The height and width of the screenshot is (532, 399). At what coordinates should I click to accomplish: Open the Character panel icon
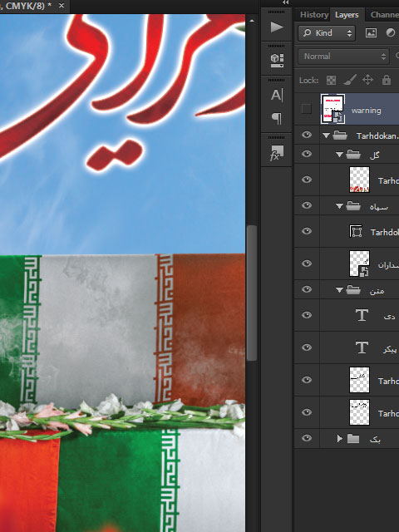click(277, 95)
